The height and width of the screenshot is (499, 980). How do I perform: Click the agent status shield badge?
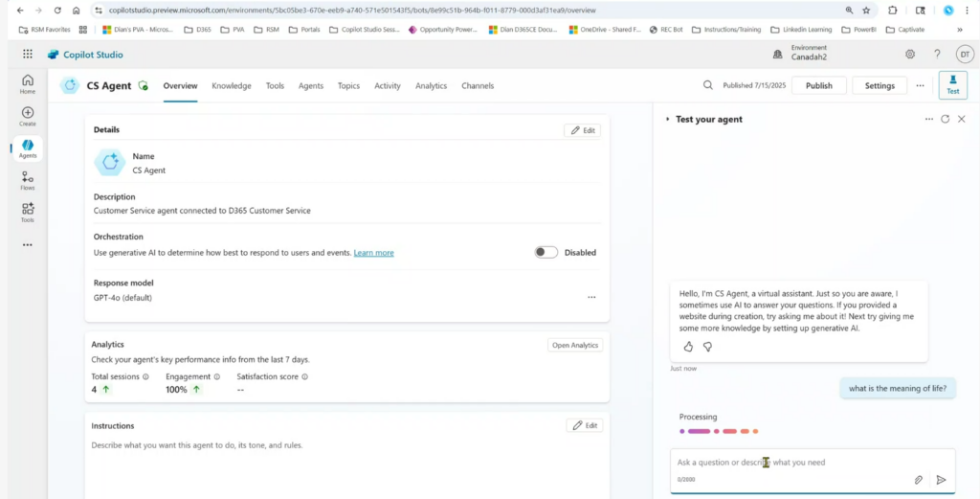144,85
